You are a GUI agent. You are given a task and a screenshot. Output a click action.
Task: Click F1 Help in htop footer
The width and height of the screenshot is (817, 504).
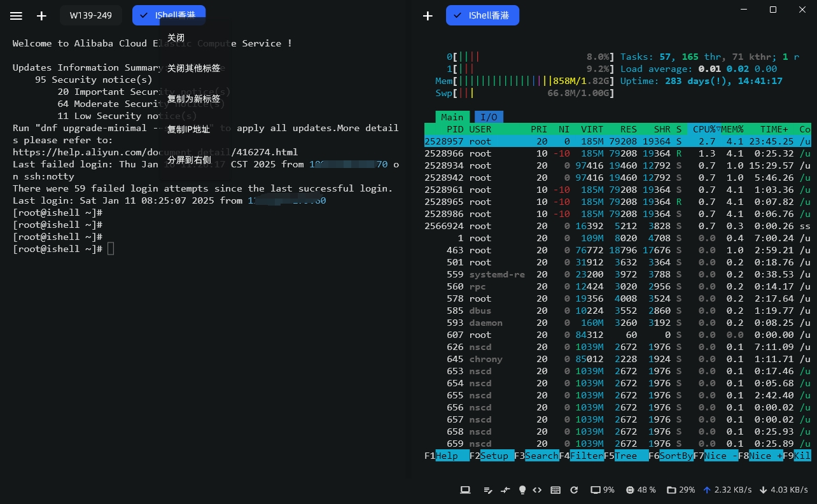tap(446, 456)
